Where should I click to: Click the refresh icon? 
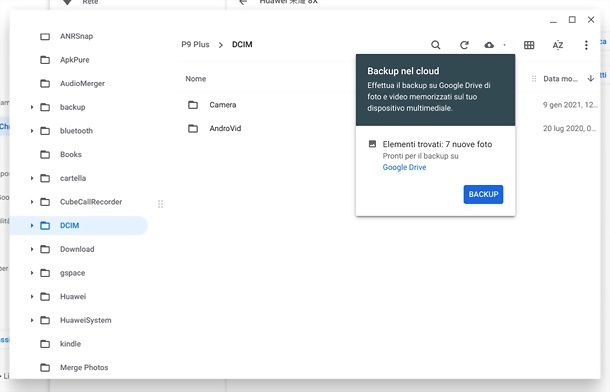[x=464, y=45]
